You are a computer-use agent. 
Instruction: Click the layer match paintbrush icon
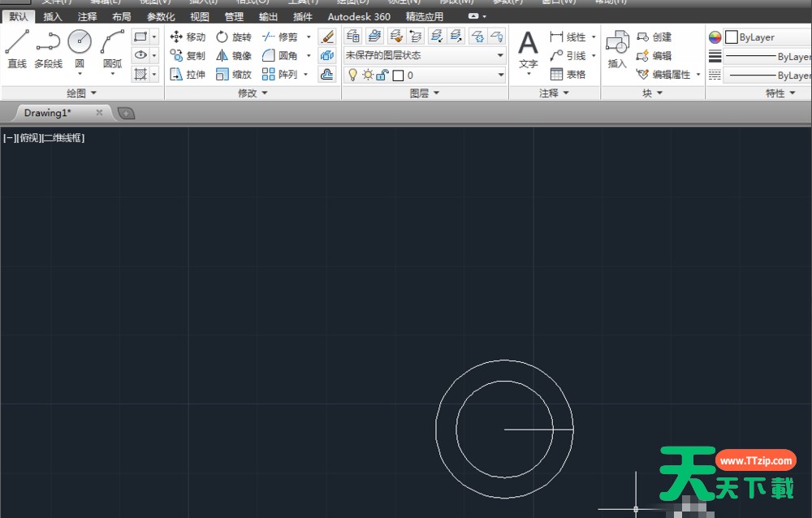point(396,36)
